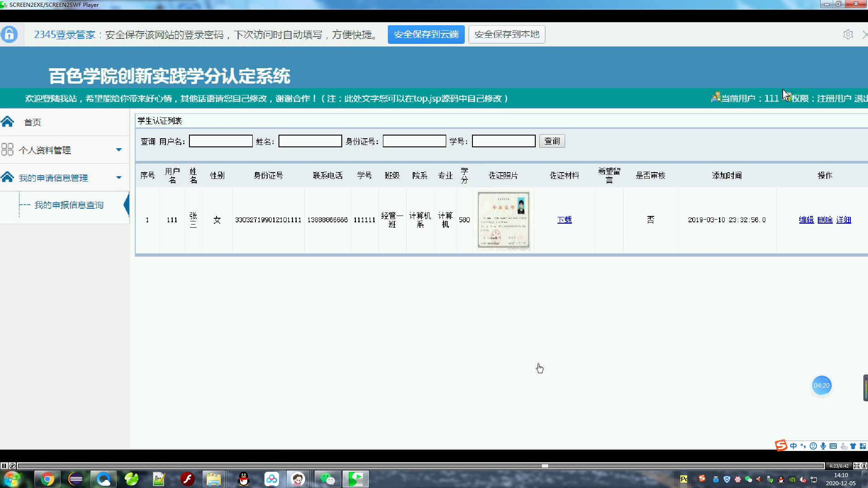
Task: Open Windows Start menu orb
Action: (x=12, y=479)
